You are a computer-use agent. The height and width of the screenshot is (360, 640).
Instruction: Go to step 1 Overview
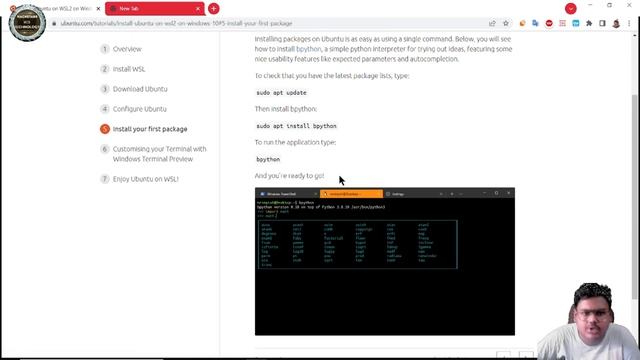click(127, 49)
